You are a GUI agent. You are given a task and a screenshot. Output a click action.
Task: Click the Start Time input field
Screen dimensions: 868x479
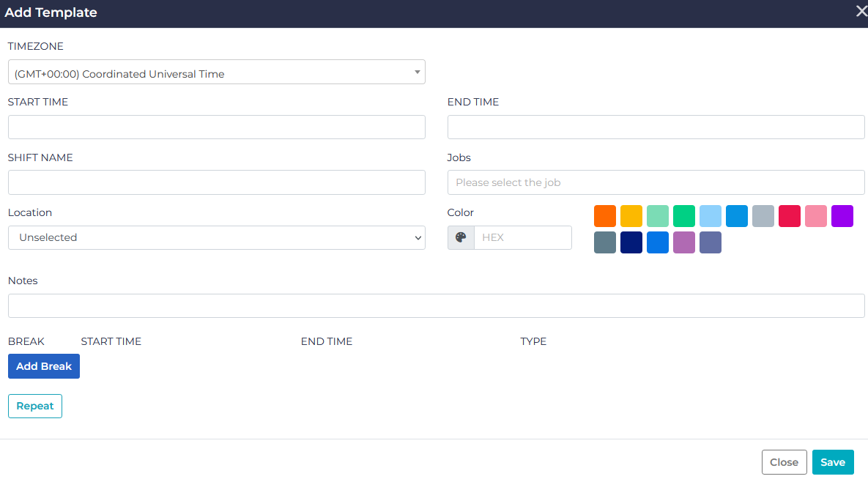point(216,127)
